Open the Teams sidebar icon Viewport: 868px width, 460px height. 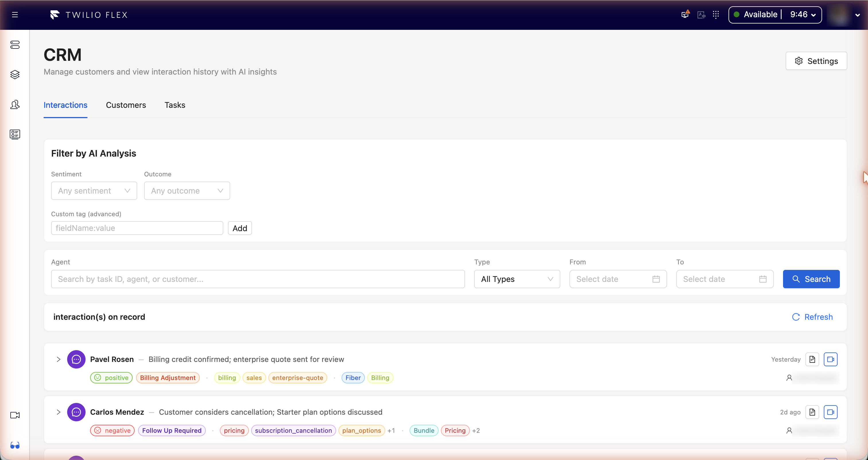point(15,104)
